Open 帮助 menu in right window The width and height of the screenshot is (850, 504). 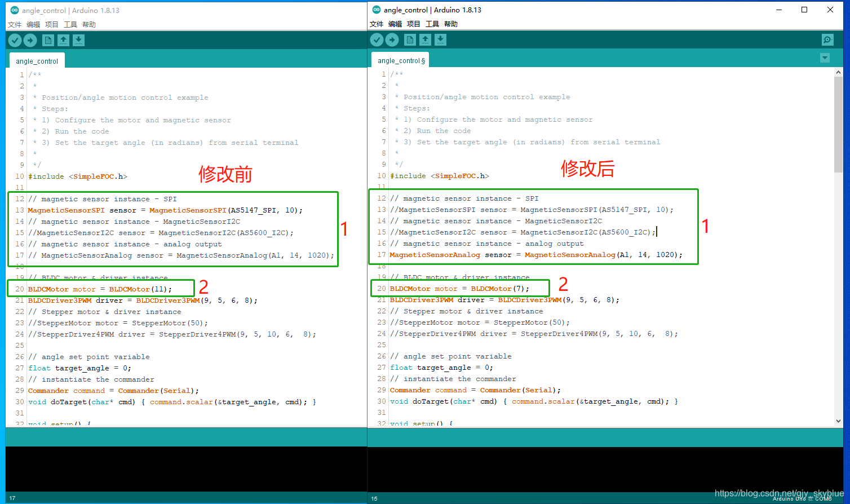pyautogui.click(x=451, y=24)
